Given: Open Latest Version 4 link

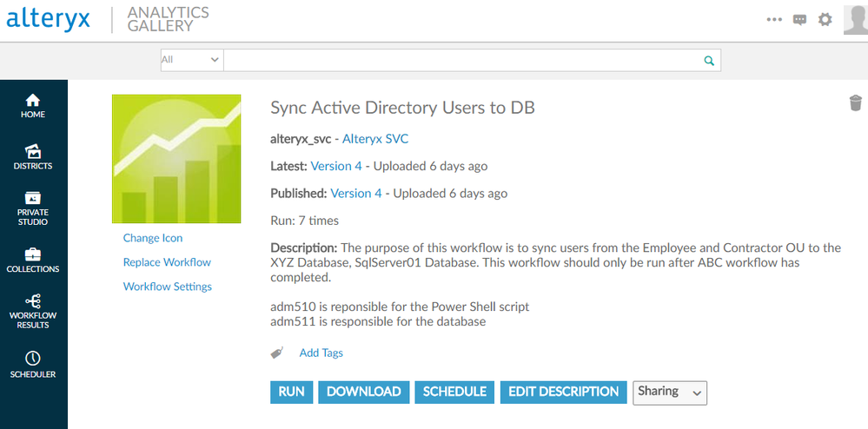Looking at the screenshot, I should pos(336,166).
